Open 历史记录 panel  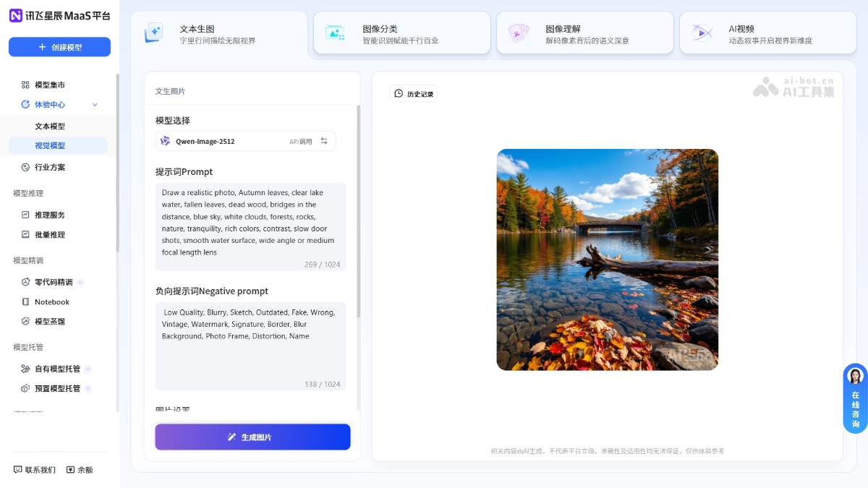point(413,93)
